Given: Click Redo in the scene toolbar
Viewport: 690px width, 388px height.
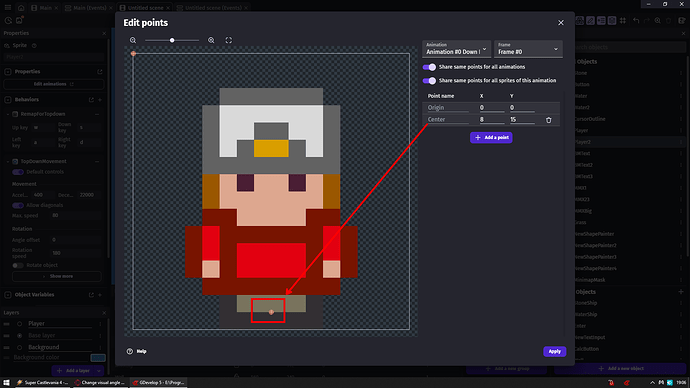Looking at the screenshot, I should pyautogui.click(x=646, y=21).
